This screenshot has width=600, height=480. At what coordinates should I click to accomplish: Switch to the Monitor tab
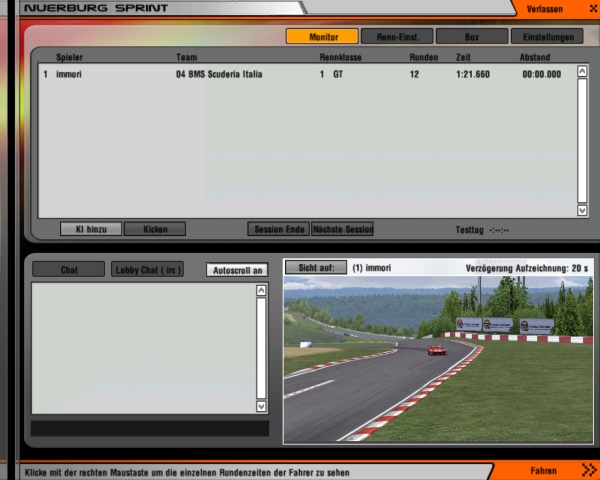tap(322, 37)
